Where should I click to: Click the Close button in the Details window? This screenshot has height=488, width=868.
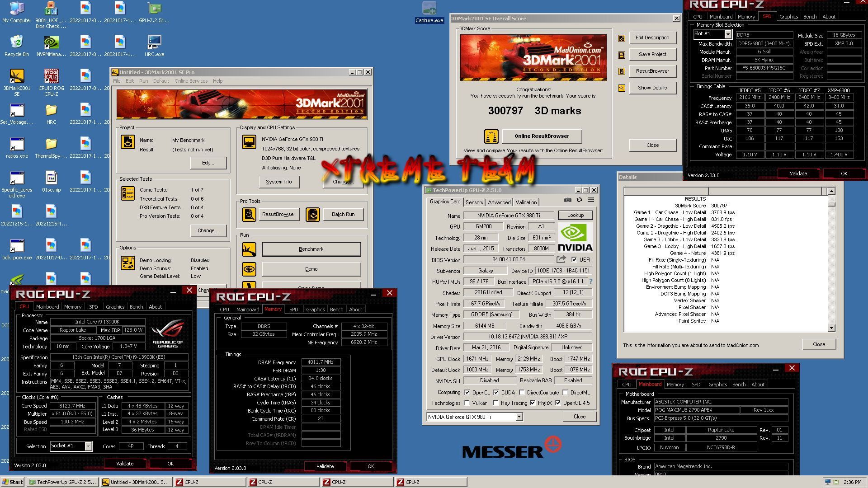tap(819, 344)
